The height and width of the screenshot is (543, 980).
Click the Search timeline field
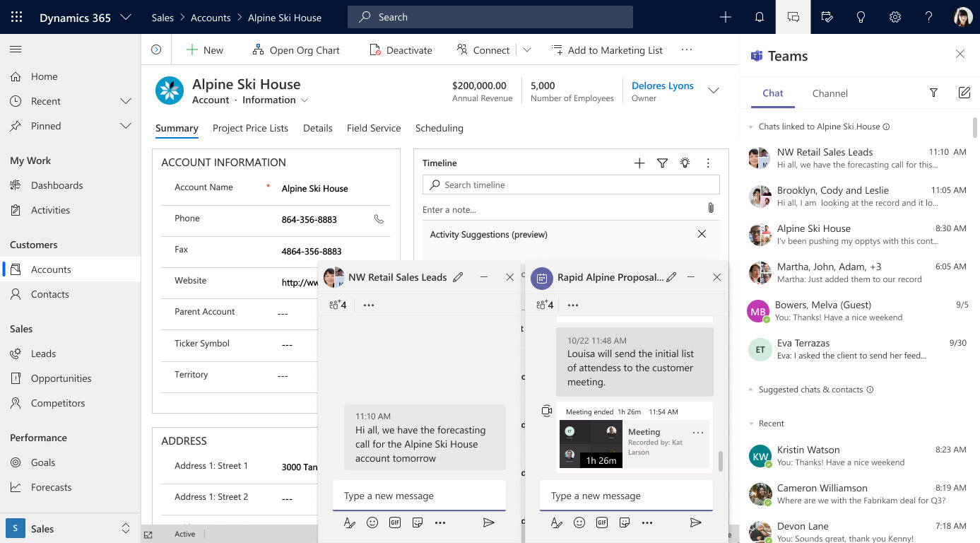pyautogui.click(x=571, y=185)
